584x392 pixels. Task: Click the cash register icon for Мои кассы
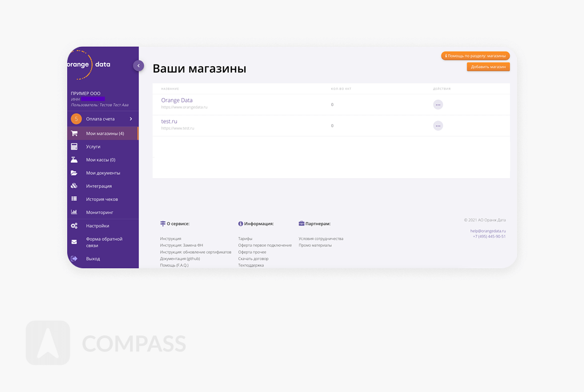coord(74,160)
